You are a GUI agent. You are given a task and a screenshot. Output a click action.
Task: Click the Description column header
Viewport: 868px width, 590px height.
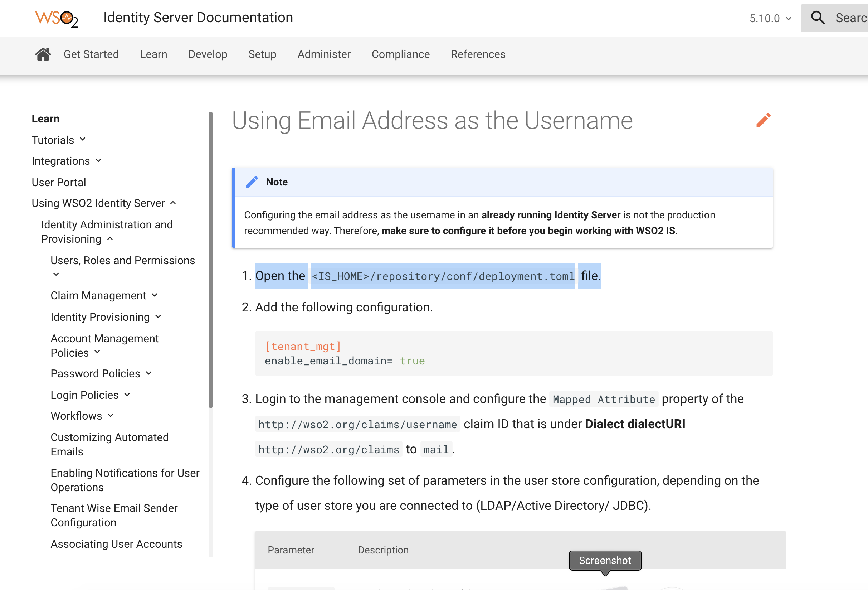coord(383,550)
